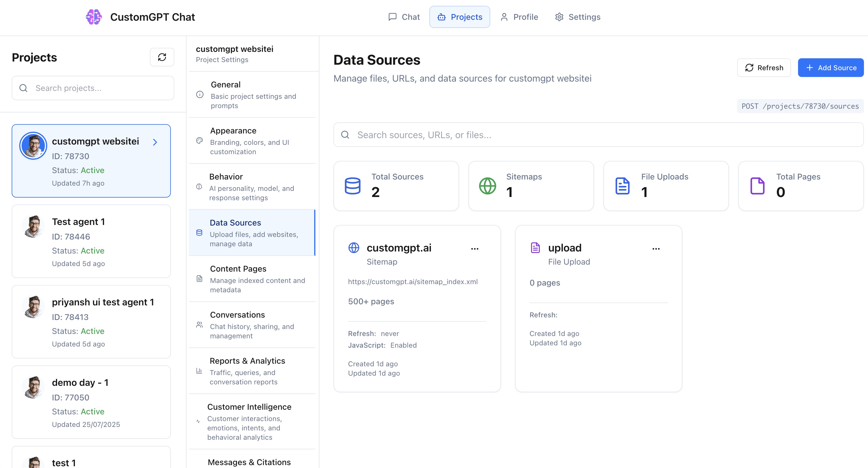The height and width of the screenshot is (468, 868).
Task: Select Data Sources section
Action: (252, 233)
